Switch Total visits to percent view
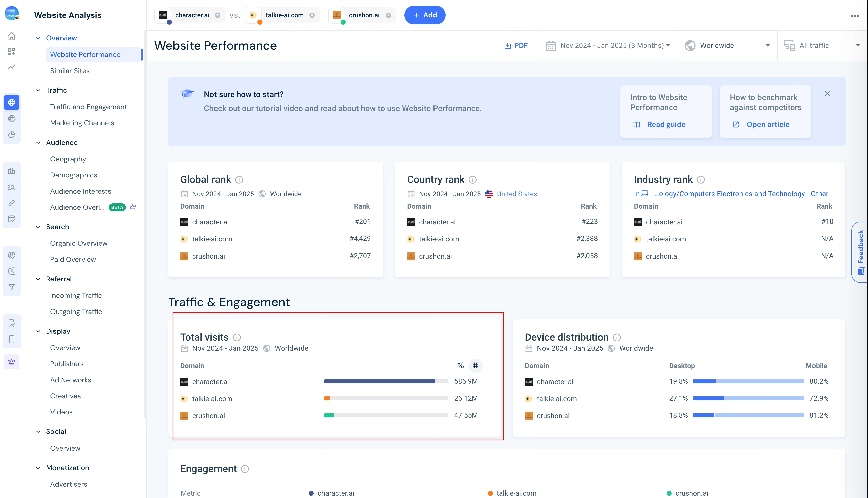The image size is (868, 498). (x=461, y=366)
